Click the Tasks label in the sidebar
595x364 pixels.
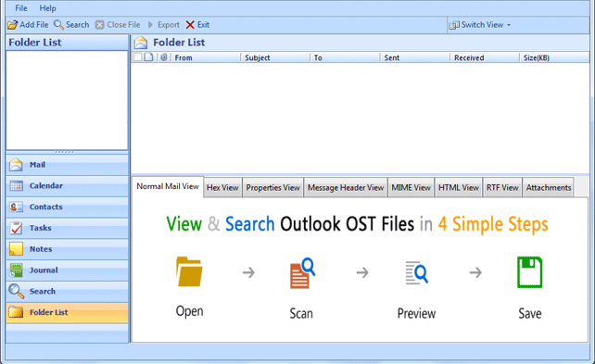point(40,228)
